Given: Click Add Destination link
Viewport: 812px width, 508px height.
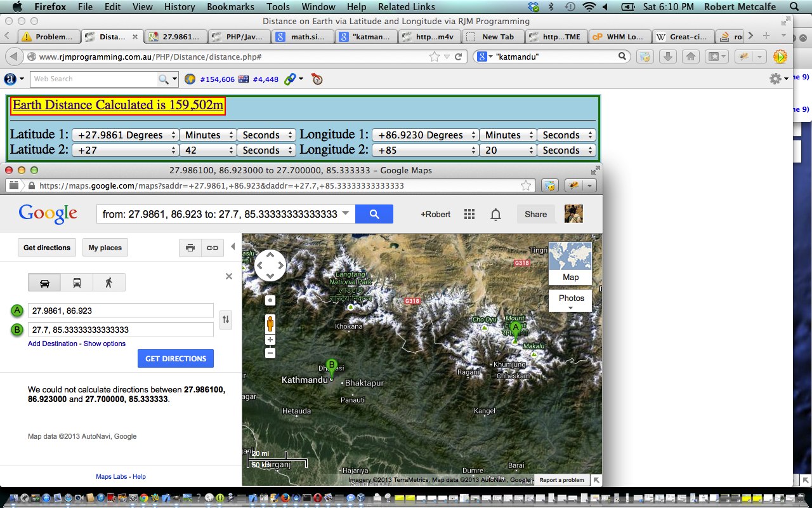Looking at the screenshot, I should coord(53,344).
